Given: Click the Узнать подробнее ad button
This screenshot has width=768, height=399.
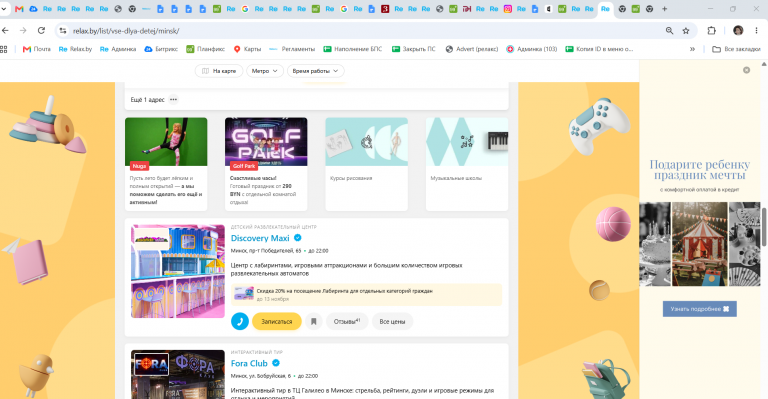Looking at the screenshot, I should (x=699, y=309).
